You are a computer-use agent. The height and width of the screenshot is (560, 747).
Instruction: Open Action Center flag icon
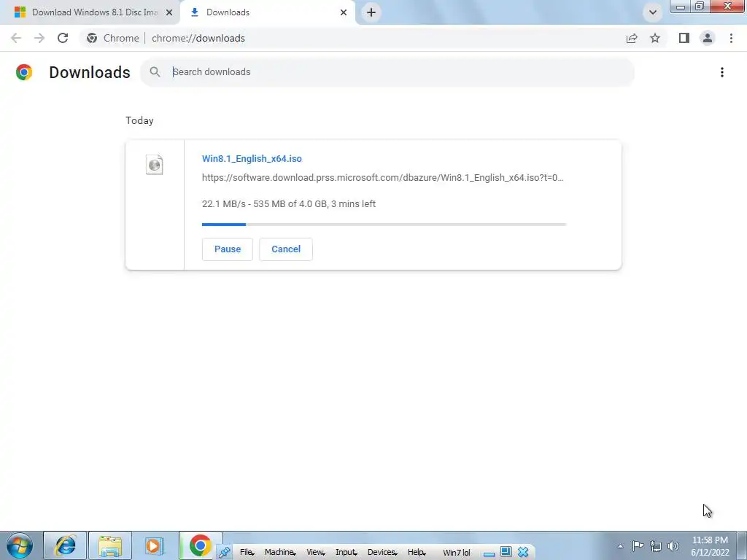click(x=638, y=545)
